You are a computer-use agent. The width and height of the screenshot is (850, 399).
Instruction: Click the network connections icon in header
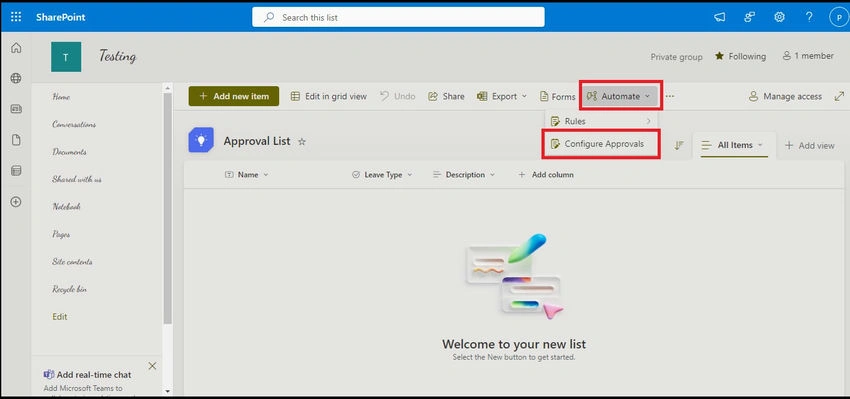click(x=750, y=17)
